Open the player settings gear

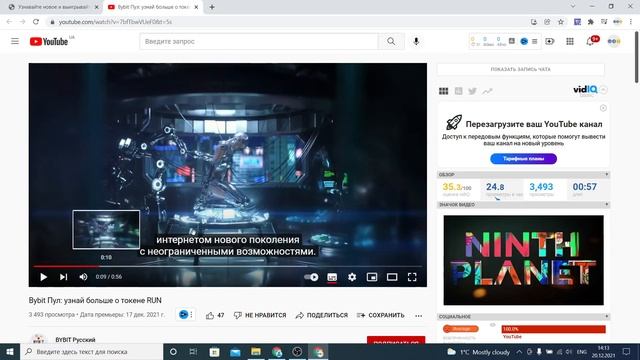coord(352,277)
